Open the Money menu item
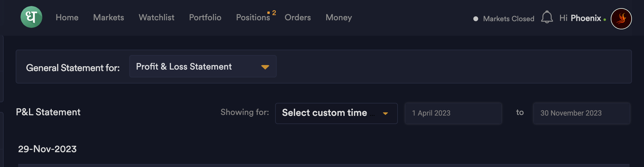Image resolution: width=644 pixels, height=167 pixels. [339, 18]
